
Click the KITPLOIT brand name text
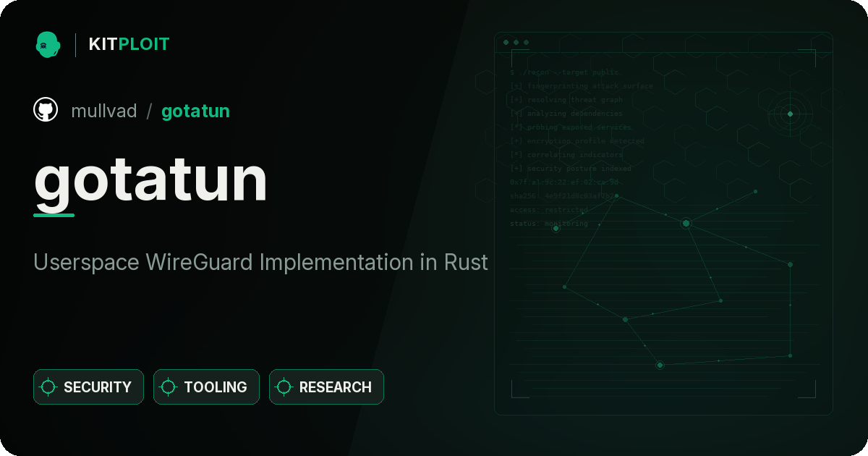point(129,44)
